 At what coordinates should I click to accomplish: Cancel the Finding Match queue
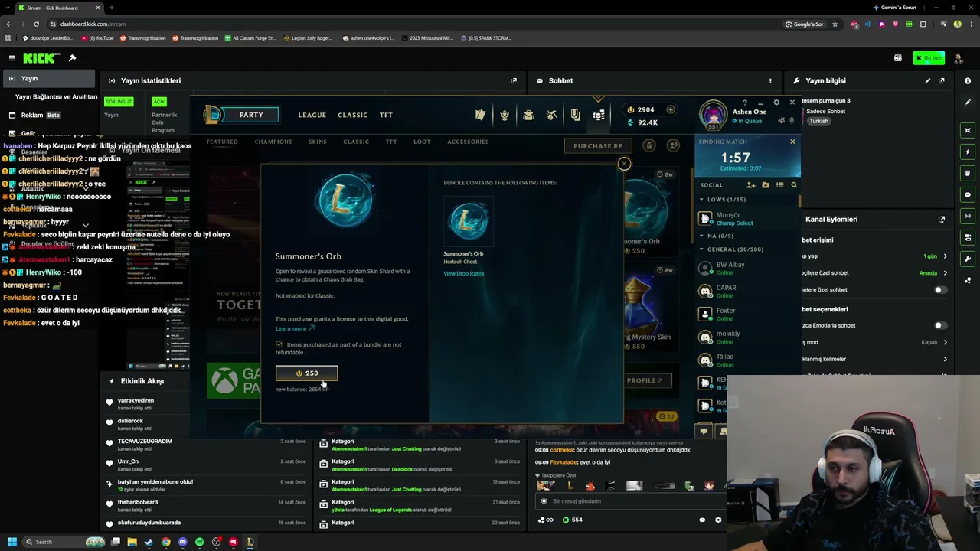click(x=792, y=142)
